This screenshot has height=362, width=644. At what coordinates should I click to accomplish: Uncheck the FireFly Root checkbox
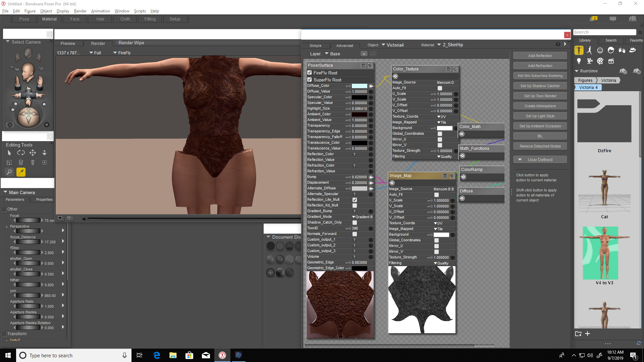(x=310, y=73)
